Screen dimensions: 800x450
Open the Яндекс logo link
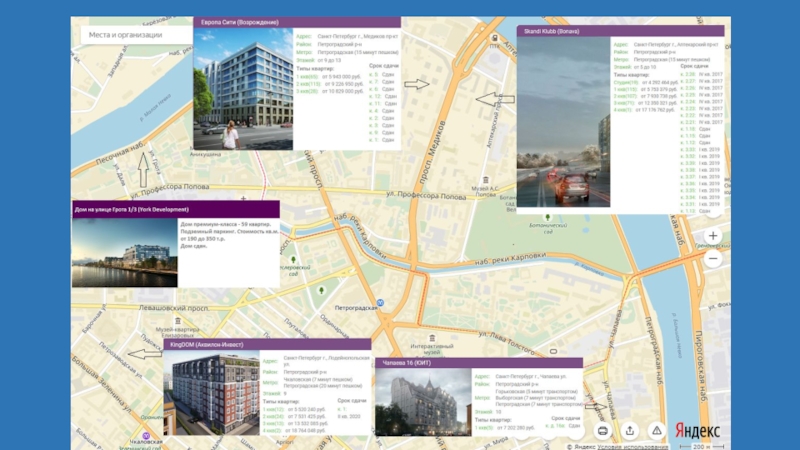pyautogui.click(x=697, y=431)
